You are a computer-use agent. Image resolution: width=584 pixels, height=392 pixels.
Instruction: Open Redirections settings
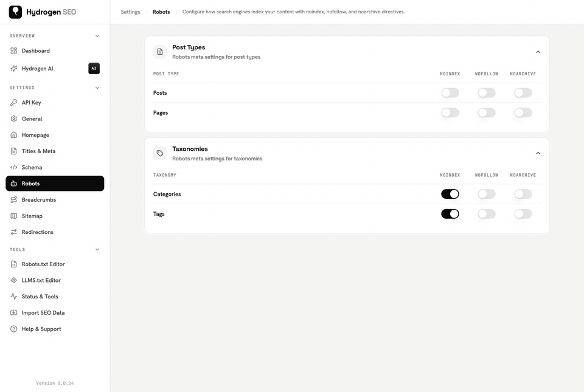pos(55,232)
